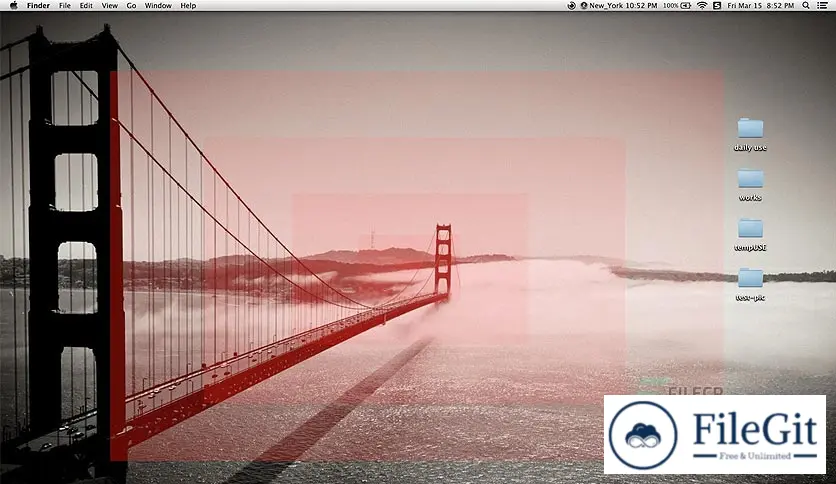Click the New_York 10:52 PM world clock
This screenshot has width=836, height=484.
619,5
